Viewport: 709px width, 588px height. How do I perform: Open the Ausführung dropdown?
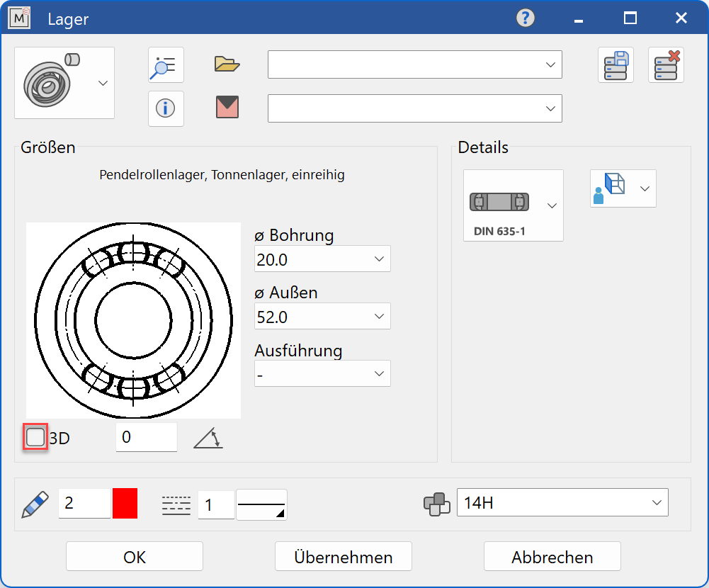[322, 373]
